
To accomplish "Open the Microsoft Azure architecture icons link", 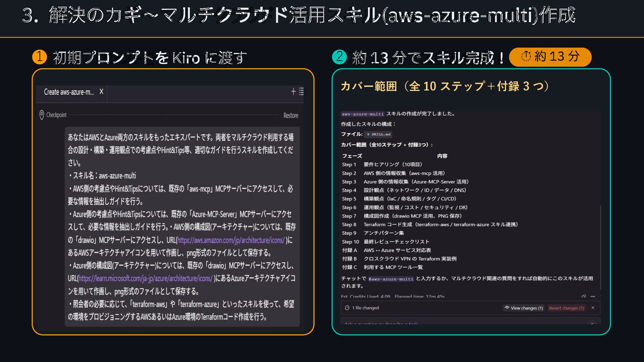I will (145, 279).
